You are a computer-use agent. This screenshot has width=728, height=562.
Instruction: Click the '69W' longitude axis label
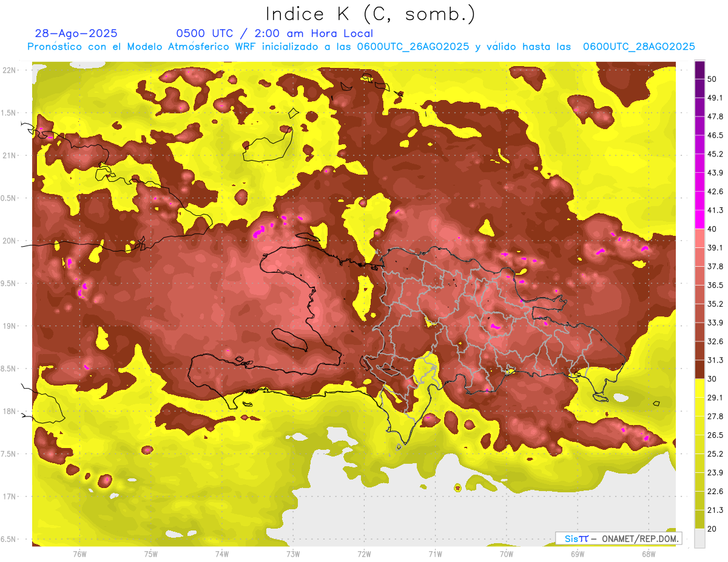[578, 554]
